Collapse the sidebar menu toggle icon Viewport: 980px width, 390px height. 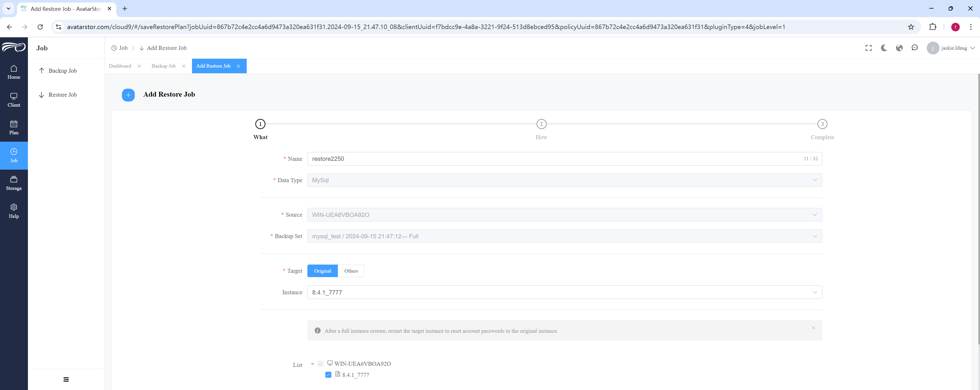point(66,379)
